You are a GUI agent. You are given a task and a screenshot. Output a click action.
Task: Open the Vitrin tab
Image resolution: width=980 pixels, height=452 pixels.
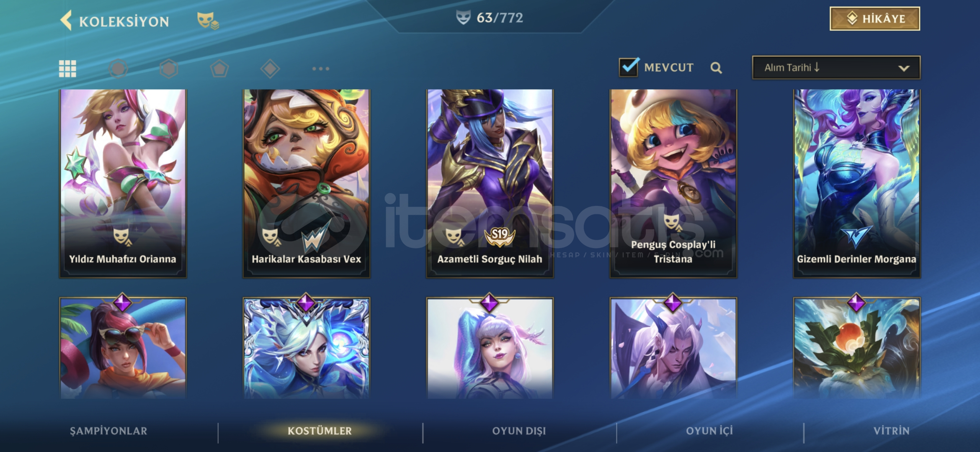click(892, 431)
